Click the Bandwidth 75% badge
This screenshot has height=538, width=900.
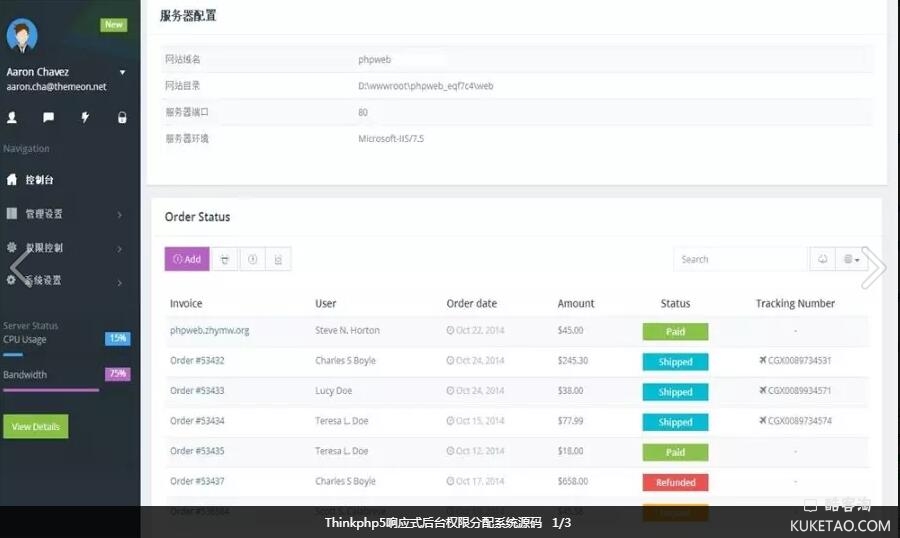pyautogui.click(x=118, y=374)
